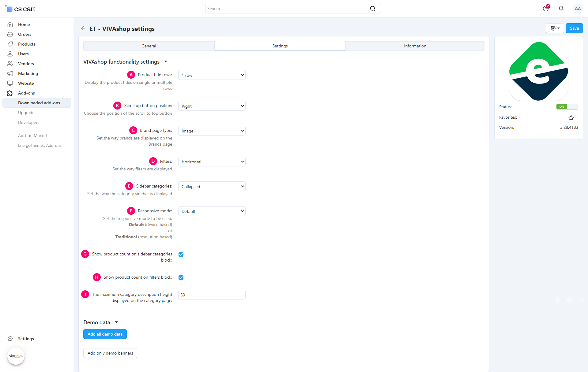588x372 pixels.
Task: Open the Product title rows dropdown
Action: point(212,75)
